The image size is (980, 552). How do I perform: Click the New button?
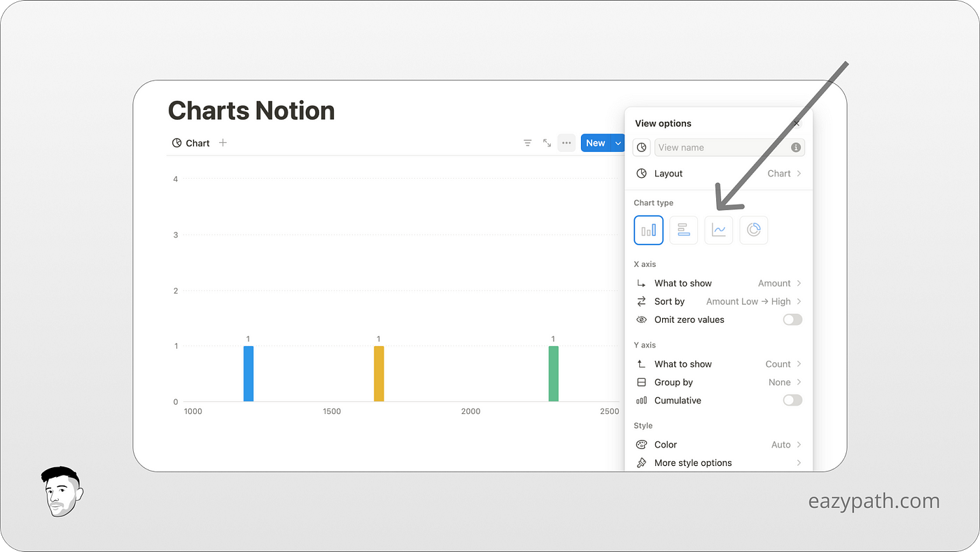click(x=596, y=143)
